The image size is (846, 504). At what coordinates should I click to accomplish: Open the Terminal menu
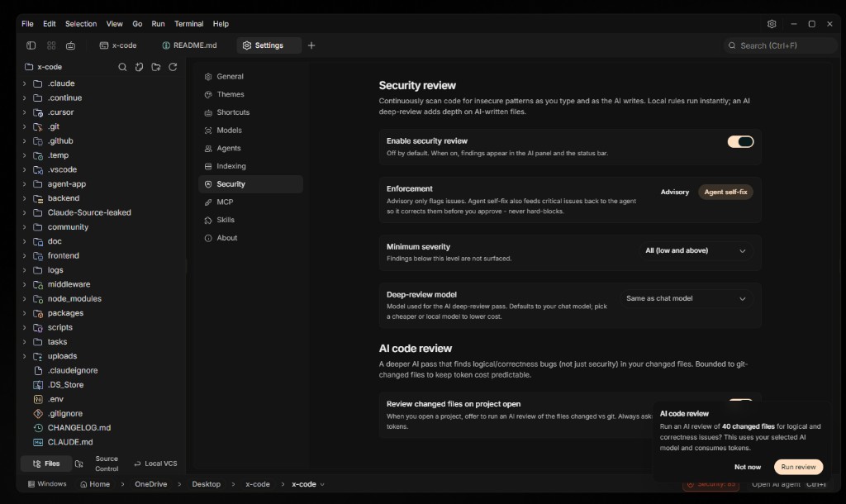[x=189, y=24]
